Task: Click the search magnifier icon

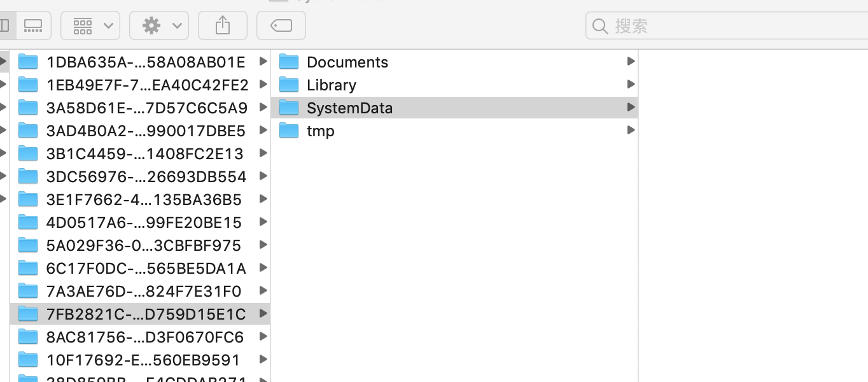Action: pyautogui.click(x=599, y=26)
